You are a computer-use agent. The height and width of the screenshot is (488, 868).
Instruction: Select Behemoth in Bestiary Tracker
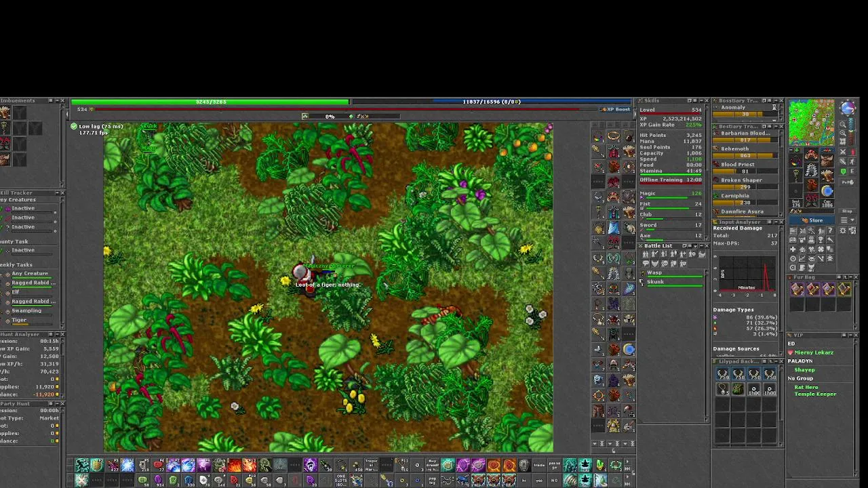[x=745, y=152]
